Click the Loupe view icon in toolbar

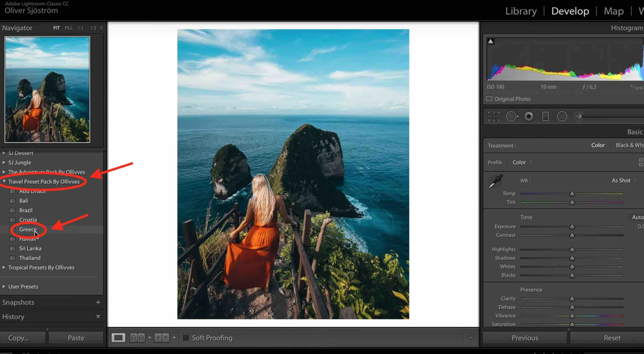(x=118, y=338)
